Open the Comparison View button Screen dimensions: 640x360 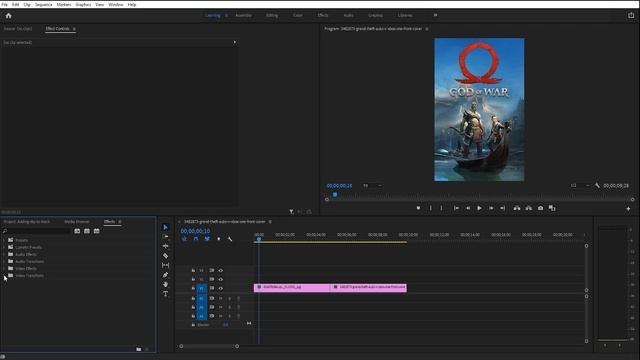552,208
